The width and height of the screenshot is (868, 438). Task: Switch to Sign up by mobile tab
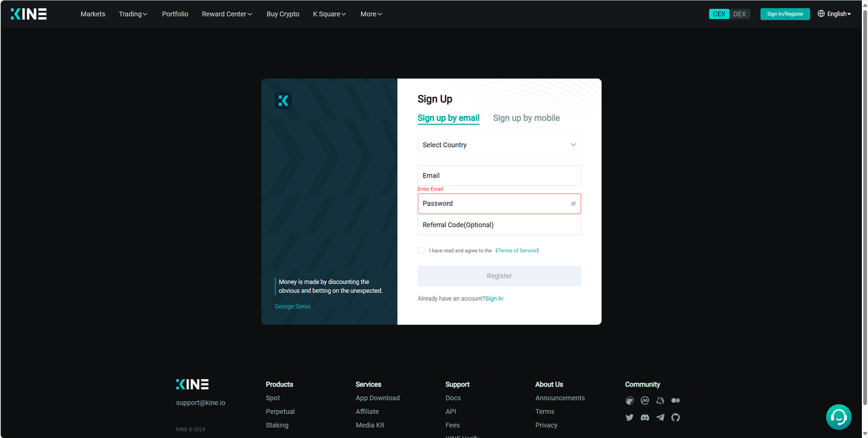tap(526, 118)
